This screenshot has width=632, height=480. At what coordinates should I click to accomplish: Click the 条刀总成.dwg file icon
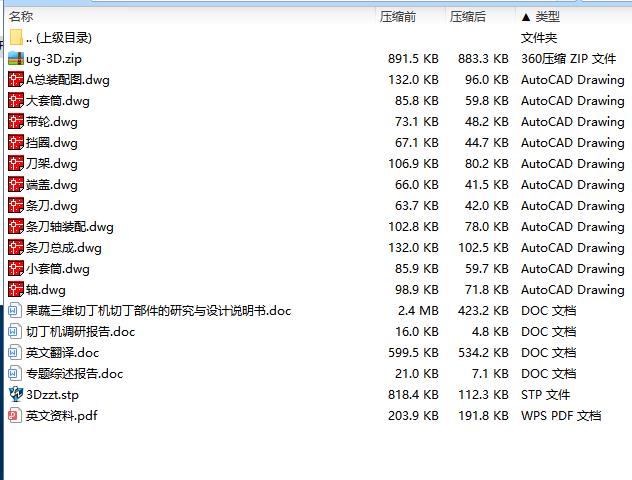tap(16, 247)
